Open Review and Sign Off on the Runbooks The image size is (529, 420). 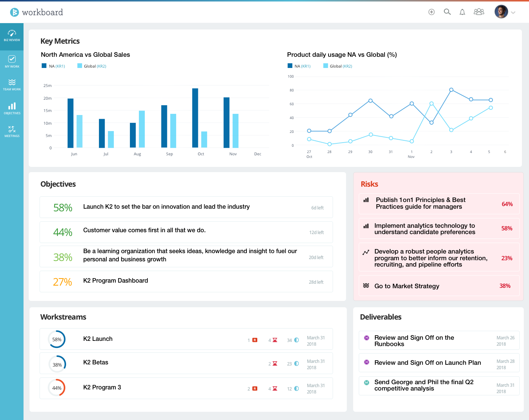point(439,340)
